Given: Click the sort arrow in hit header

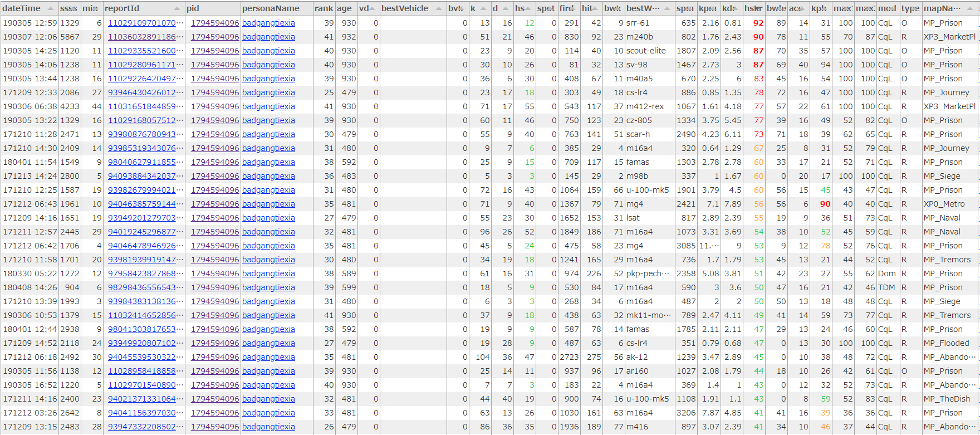Looking at the screenshot, I should (x=596, y=8).
